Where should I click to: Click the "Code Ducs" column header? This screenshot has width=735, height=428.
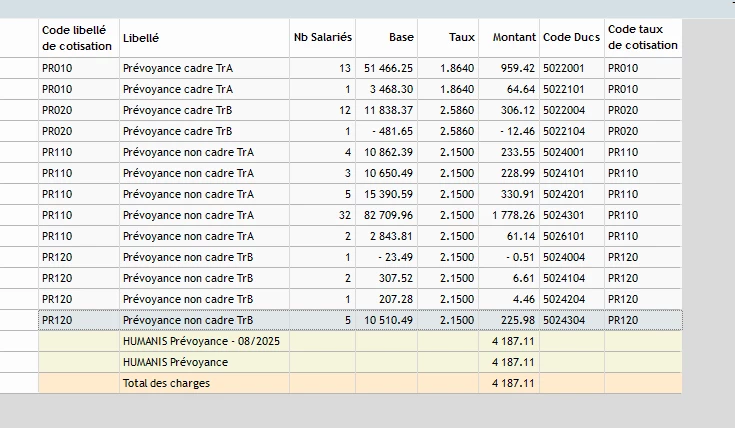[x=572, y=38]
